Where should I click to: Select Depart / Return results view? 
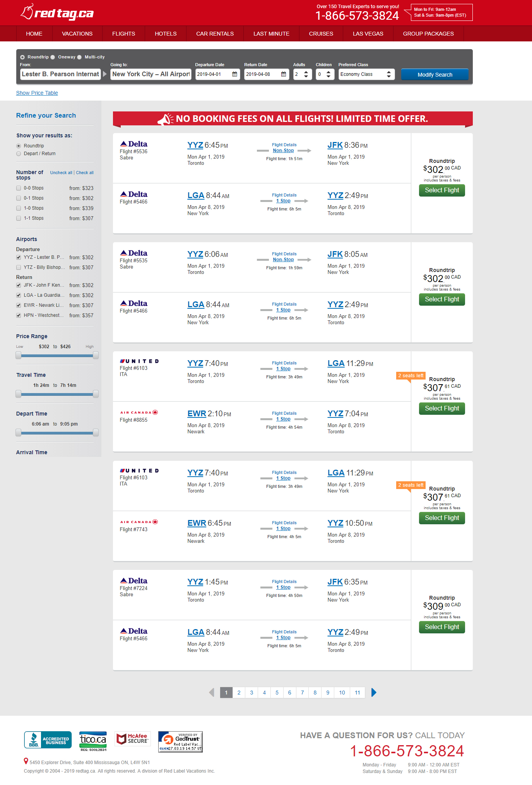(19, 154)
